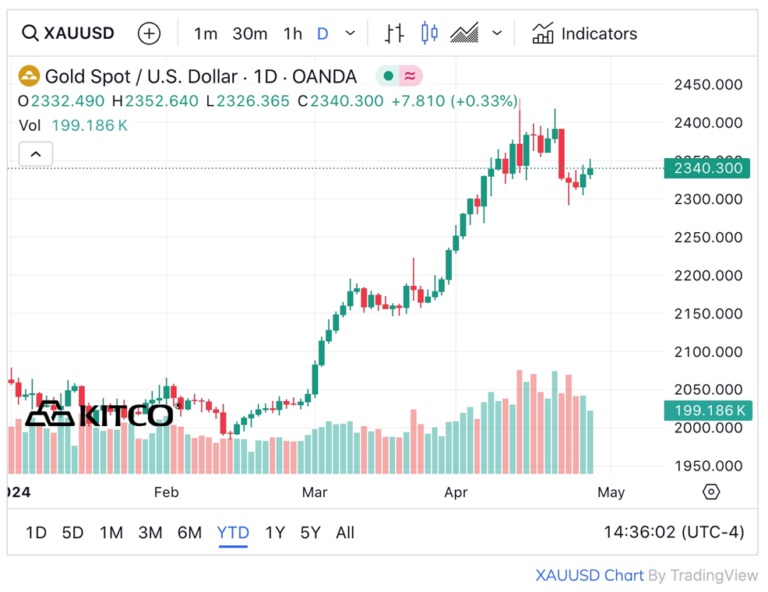768x592 pixels.
Task: Switch to 30m interval
Action: tap(250, 33)
